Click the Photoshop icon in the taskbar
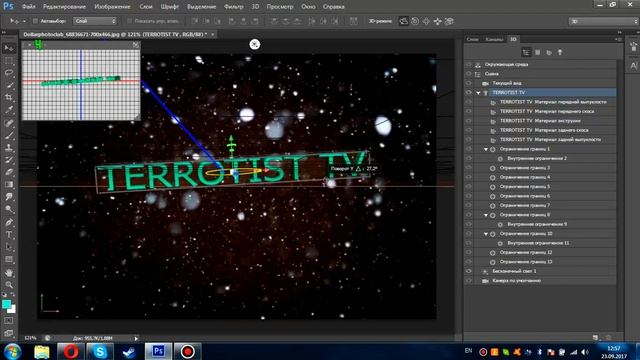The height and width of the screenshot is (360, 640). (158, 351)
